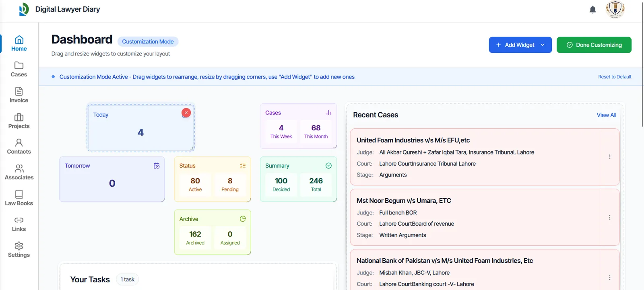
Task: Click the Tomorrow widget count 0
Action: tap(112, 183)
